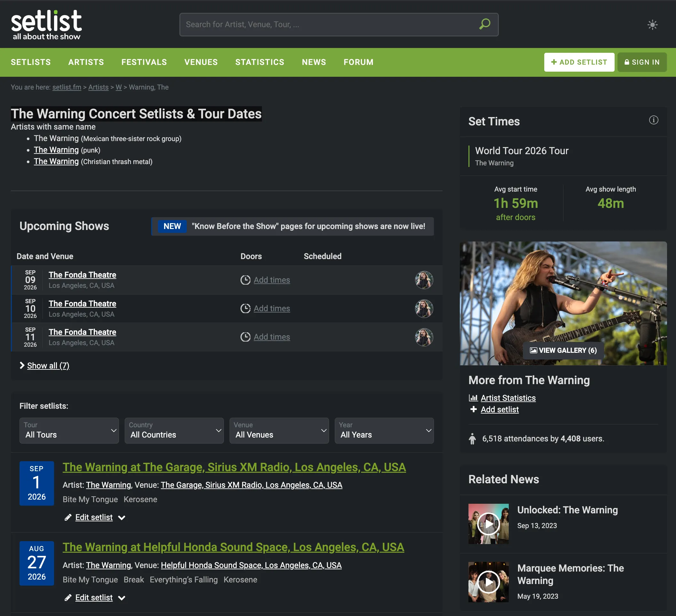Image resolution: width=676 pixels, height=616 pixels.
Task: Click the Add setlist sidebar link
Action: [x=499, y=409]
